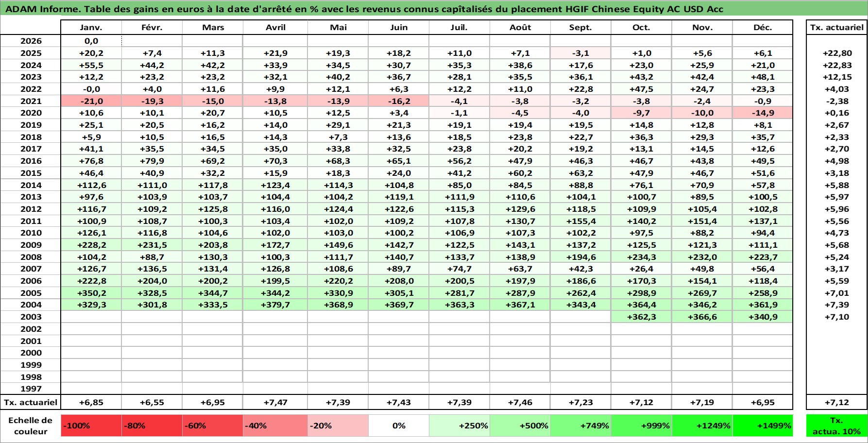Click the Echelle de couleur label
868x443 pixels.
[x=31, y=426]
